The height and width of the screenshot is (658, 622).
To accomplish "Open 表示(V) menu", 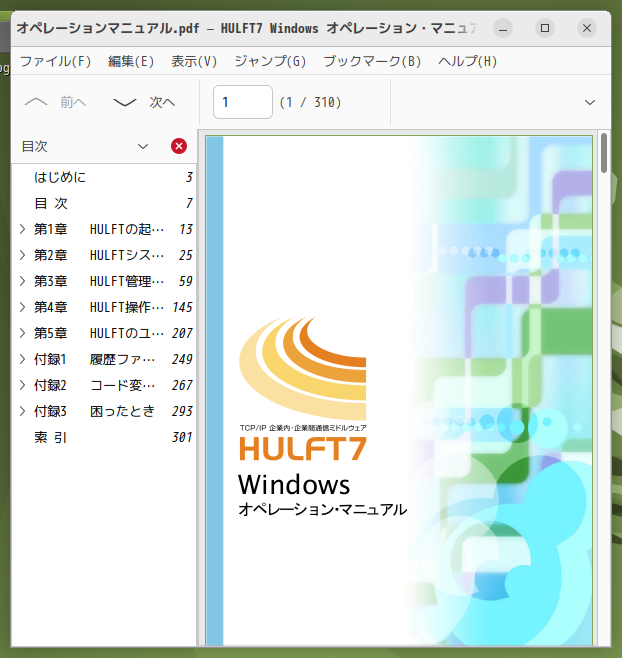I will click(x=194, y=61).
